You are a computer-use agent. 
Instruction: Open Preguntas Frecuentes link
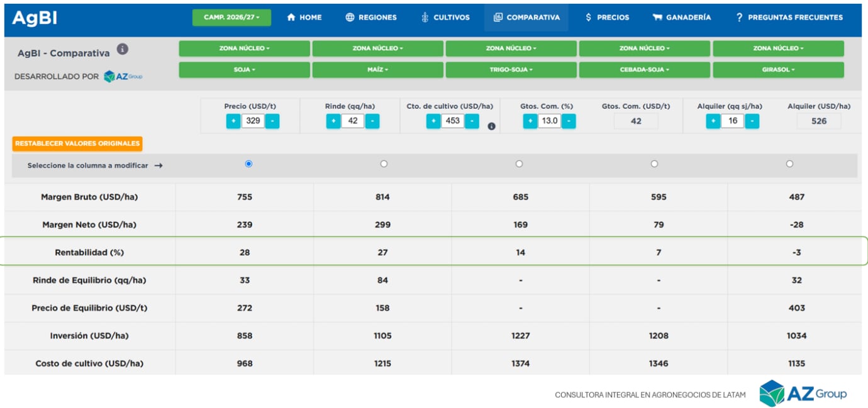click(x=789, y=18)
